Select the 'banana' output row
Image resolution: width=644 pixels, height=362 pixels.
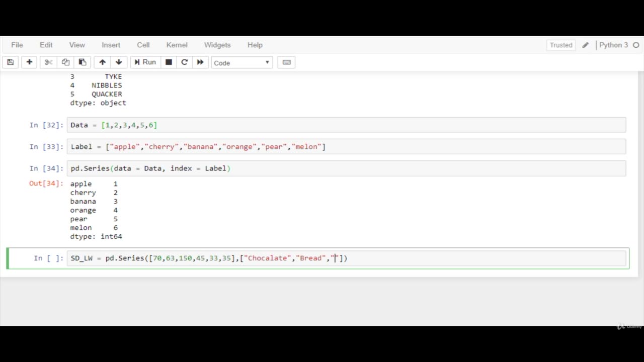click(x=94, y=201)
